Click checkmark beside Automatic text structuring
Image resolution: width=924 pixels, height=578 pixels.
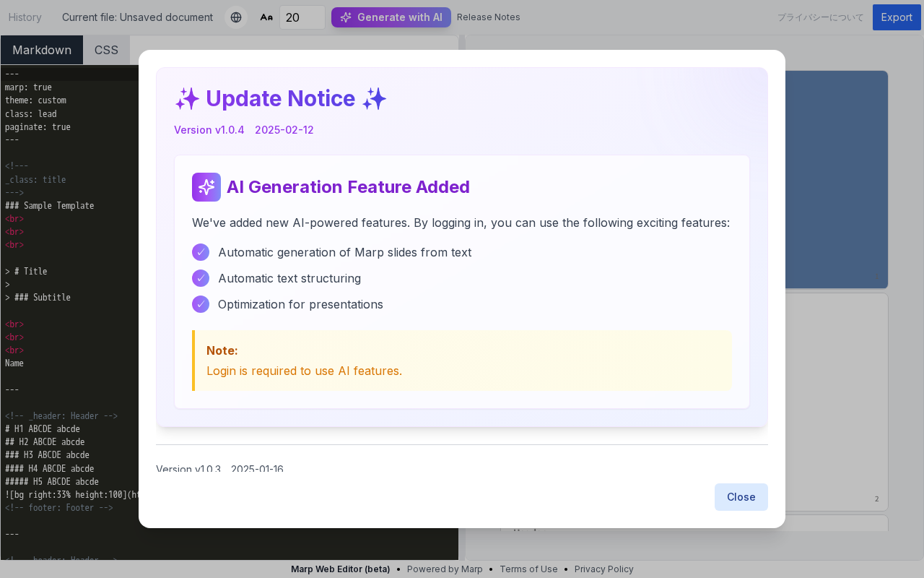201,278
